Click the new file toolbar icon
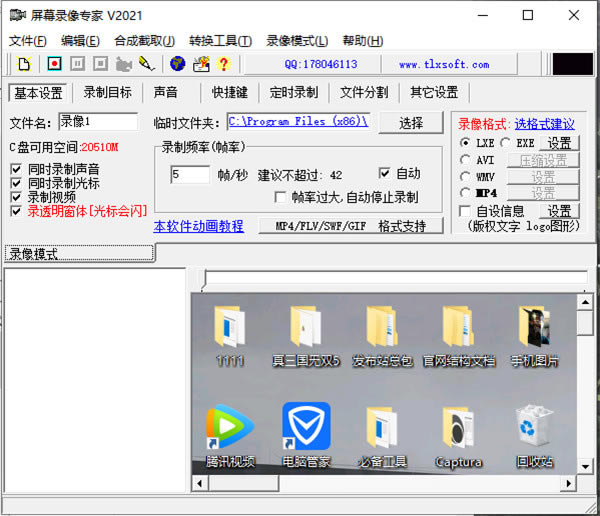Image resolution: width=600 pixels, height=516 pixels. 24,64
